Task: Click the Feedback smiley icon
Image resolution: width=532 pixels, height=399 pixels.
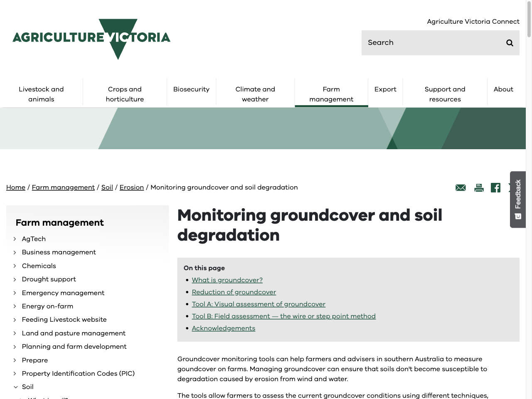Action: pos(518,216)
